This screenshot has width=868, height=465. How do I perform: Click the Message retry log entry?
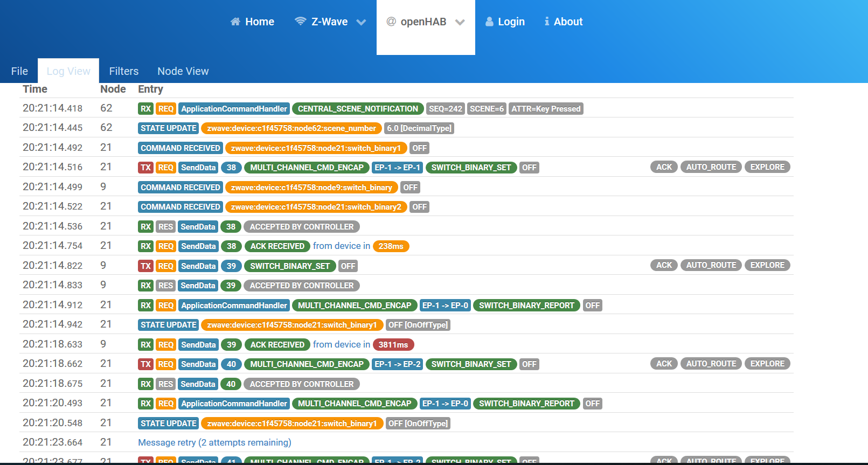pos(214,442)
